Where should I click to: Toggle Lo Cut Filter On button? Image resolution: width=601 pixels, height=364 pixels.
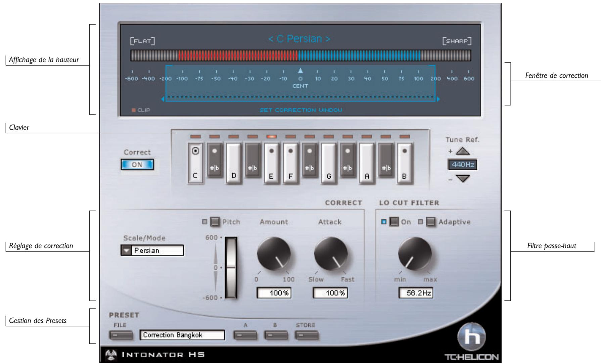[x=394, y=222]
